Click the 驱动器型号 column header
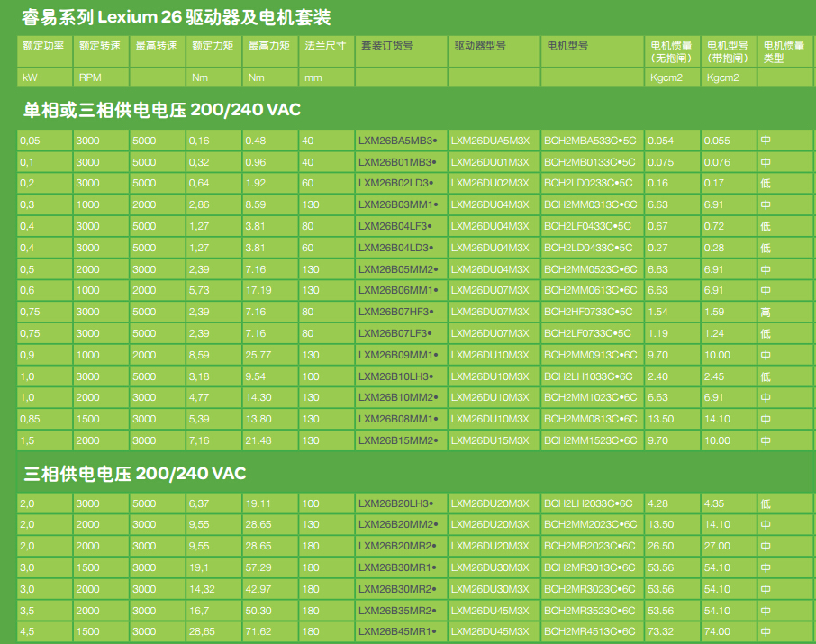The image size is (816, 644). pyautogui.click(x=479, y=45)
